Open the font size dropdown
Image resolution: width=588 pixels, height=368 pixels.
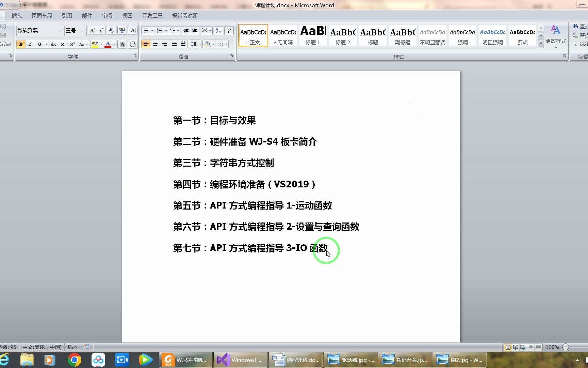coord(84,31)
